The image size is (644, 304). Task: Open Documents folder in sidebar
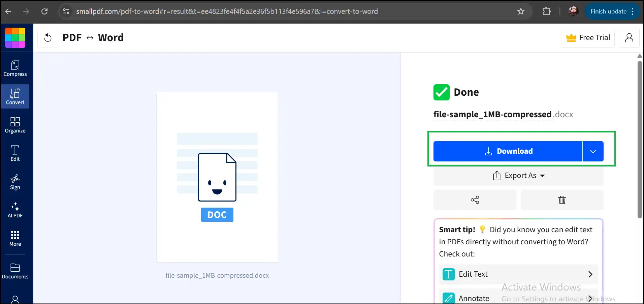pyautogui.click(x=15, y=271)
